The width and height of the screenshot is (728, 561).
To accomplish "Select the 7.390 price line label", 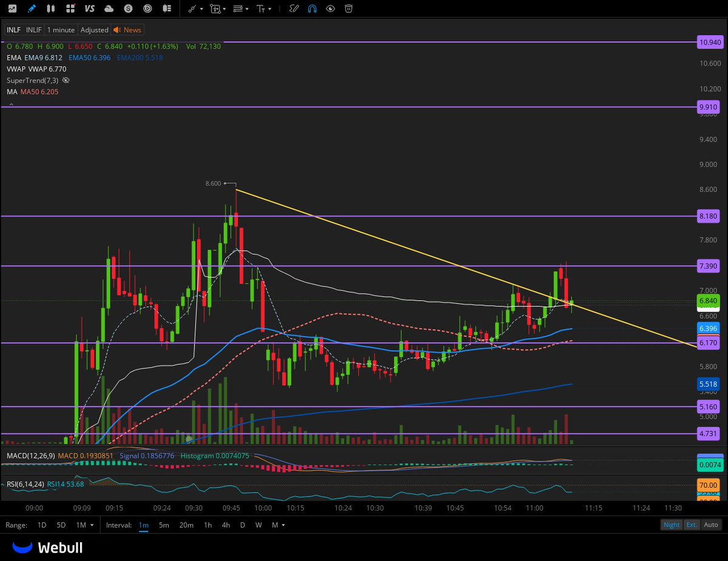I will pyautogui.click(x=709, y=266).
